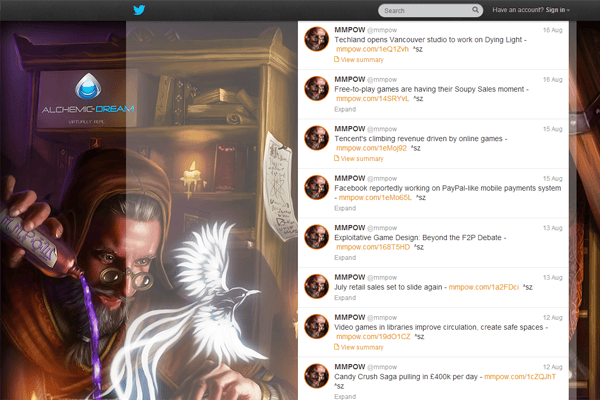Click MMPOW name on Techland tweet
Screen dimensions: 600x400
(x=350, y=30)
